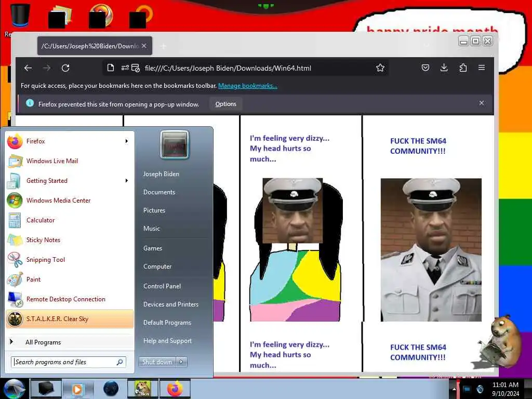Open the Pocket save icon
The image size is (532, 399).
pos(425,68)
